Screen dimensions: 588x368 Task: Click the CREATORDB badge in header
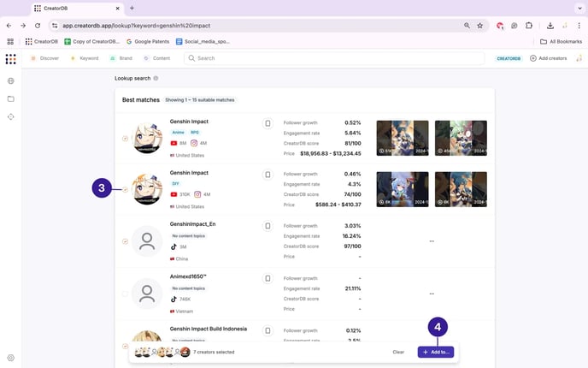pos(509,58)
